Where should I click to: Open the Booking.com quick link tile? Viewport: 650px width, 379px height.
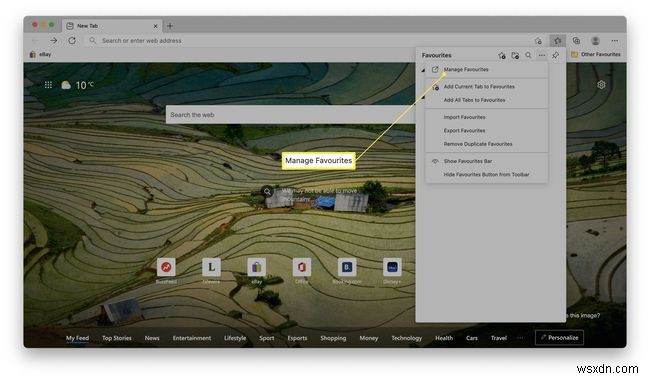[347, 267]
